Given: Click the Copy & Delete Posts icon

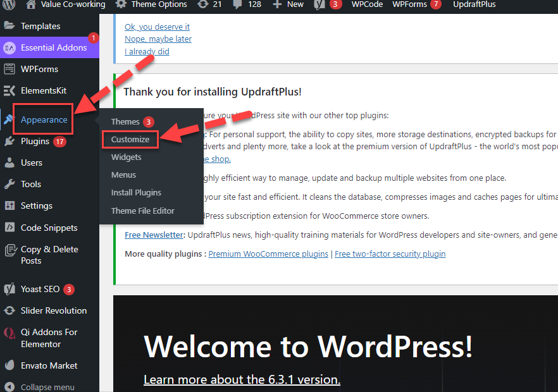Looking at the screenshot, I should click(x=10, y=250).
